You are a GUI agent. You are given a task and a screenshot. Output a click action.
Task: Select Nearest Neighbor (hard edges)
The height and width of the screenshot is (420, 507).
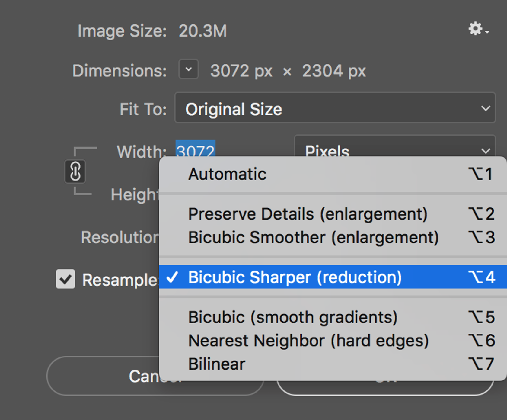point(308,341)
